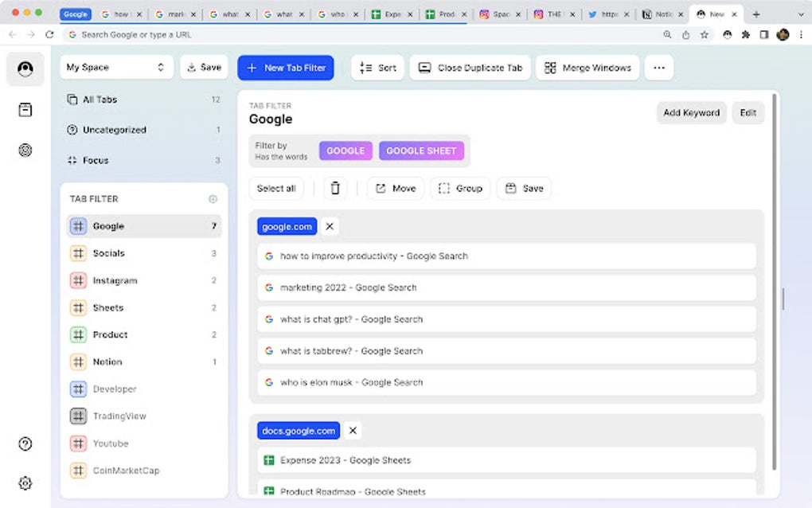
Task: Click the clipboard icon in the left sidebar
Action: click(x=25, y=110)
